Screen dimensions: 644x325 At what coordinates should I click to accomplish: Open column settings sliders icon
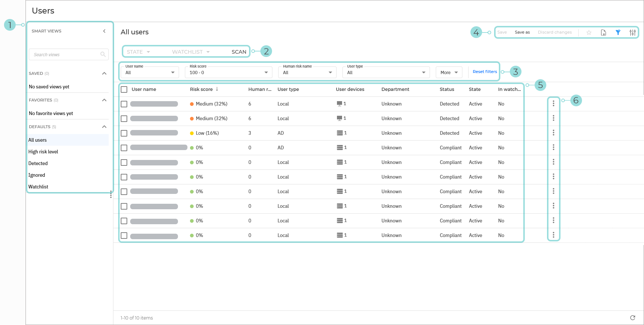click(633, 32)
